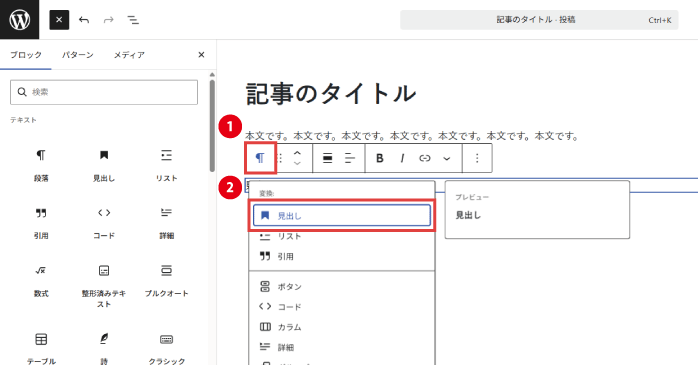698x365 pixels.
Task: Insert a 引用 quote block from the inserter
Action: [41, 223]
